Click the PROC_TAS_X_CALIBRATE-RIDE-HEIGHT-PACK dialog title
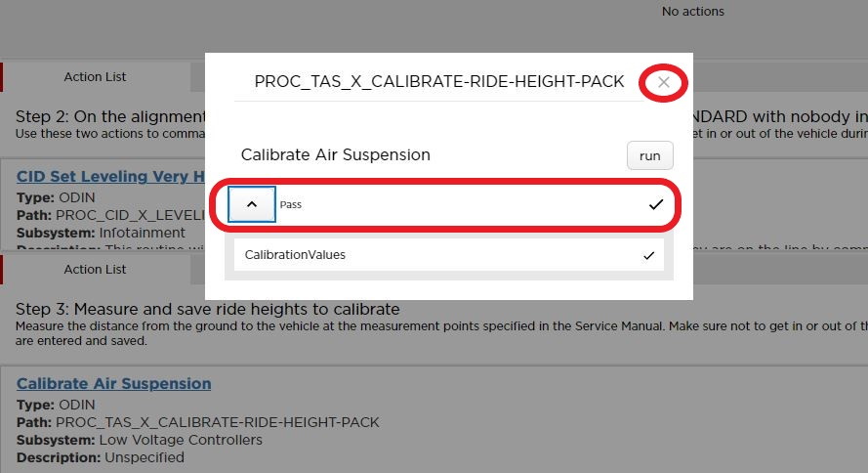The width and height of the screenshot is (868, 473). pos(438,82)
